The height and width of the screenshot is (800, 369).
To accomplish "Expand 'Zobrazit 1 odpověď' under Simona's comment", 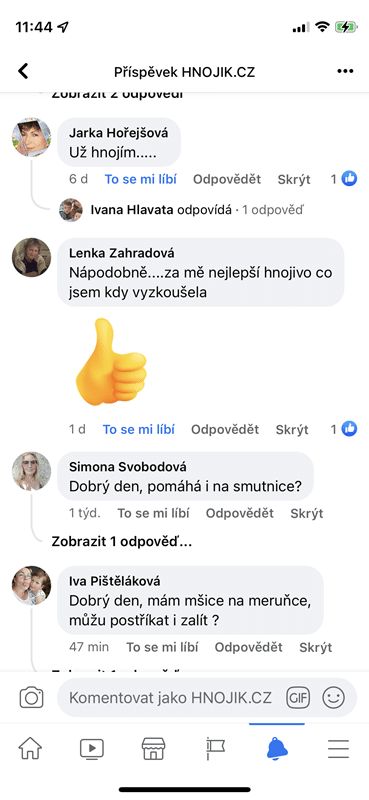I will point(122,542).
